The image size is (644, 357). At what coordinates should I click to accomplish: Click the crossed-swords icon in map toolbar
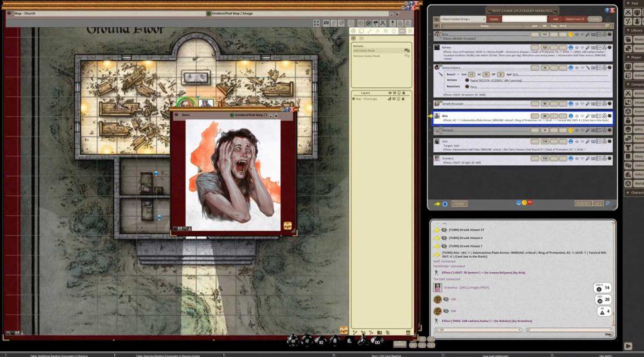pyautogui.click(x=383, y=23)
